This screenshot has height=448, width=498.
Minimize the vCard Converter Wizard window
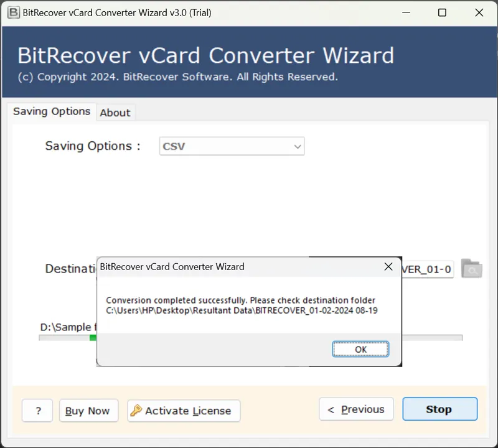(x=406, y=12)
